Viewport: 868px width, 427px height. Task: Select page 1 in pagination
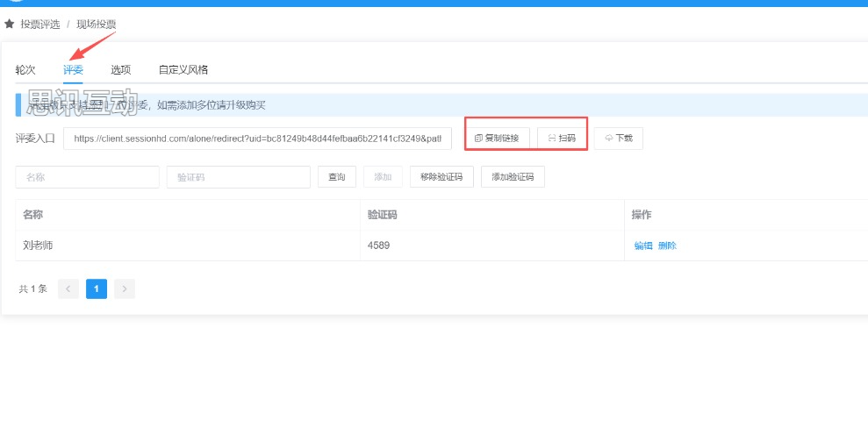(x=97, y=288)
